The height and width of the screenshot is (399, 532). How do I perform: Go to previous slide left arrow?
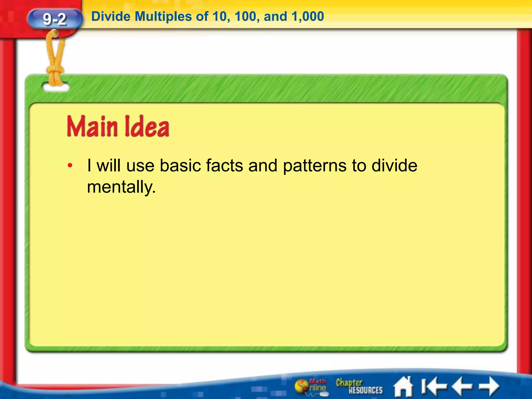click(x=462, y=387)
